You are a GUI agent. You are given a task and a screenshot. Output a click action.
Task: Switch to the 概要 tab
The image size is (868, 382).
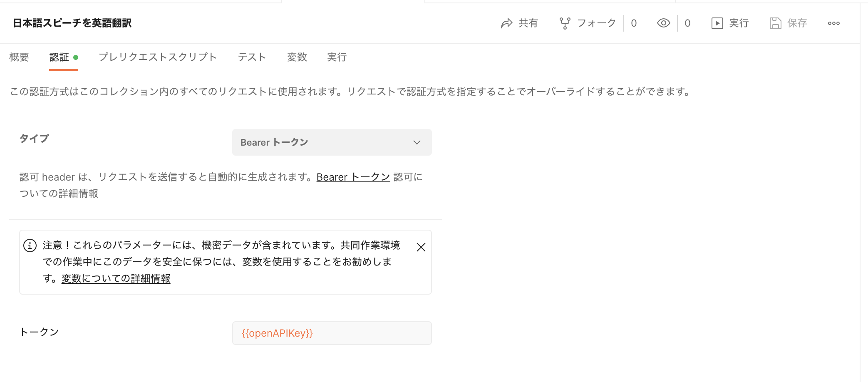18,57
